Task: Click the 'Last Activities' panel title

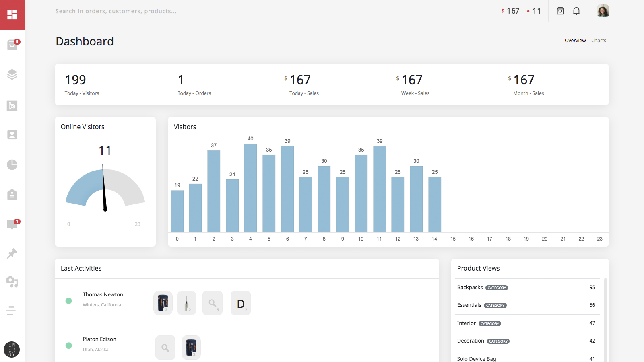Action: [x=81, y=268]
